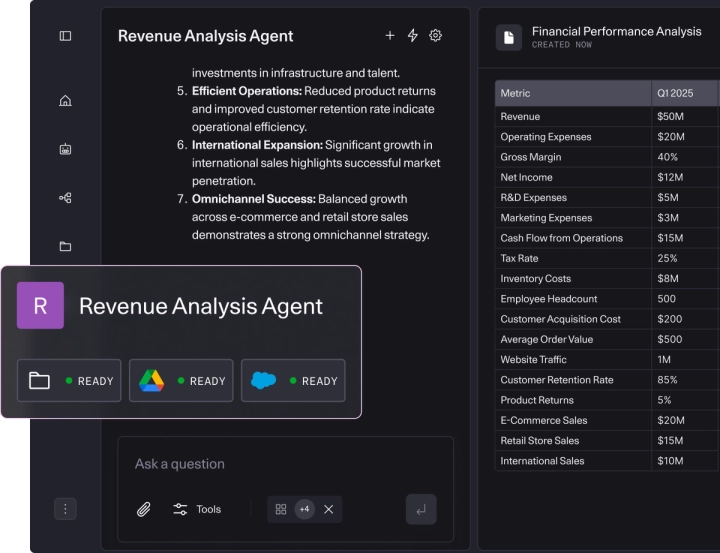Clear selected tools with the X icon
Image resolution: width=720 pixels, height=553 pixels.
click(x=328, y=509)
